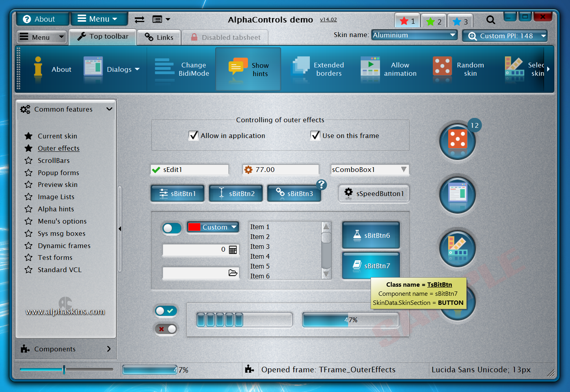Click the star next to Standard VCL

(28, 270)
